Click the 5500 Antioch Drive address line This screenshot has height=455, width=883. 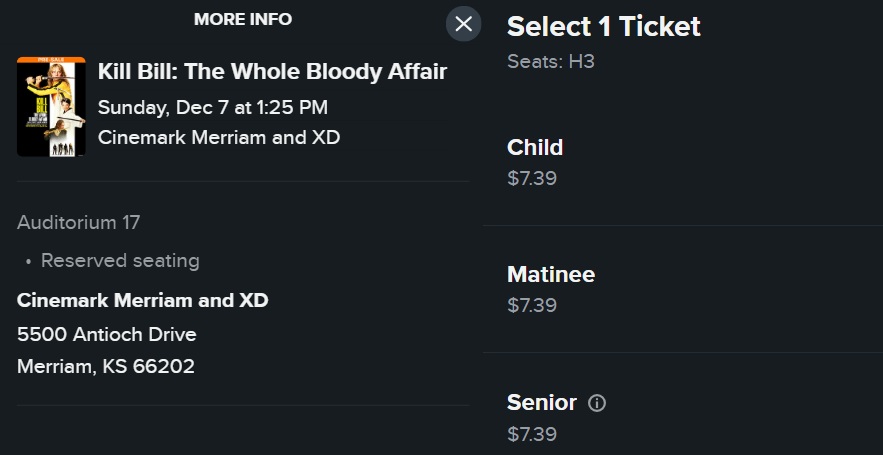coord(106,334)
